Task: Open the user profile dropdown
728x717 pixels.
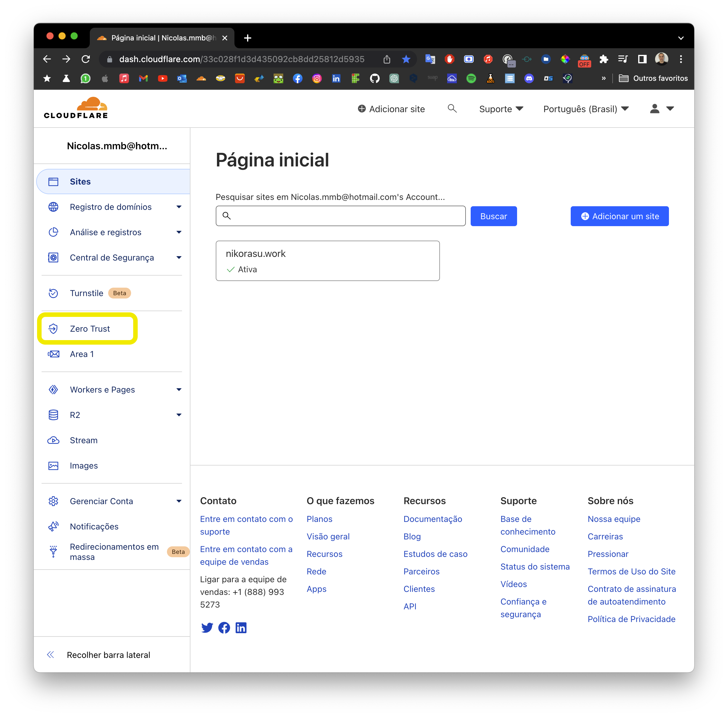Action: click(662, 109)
